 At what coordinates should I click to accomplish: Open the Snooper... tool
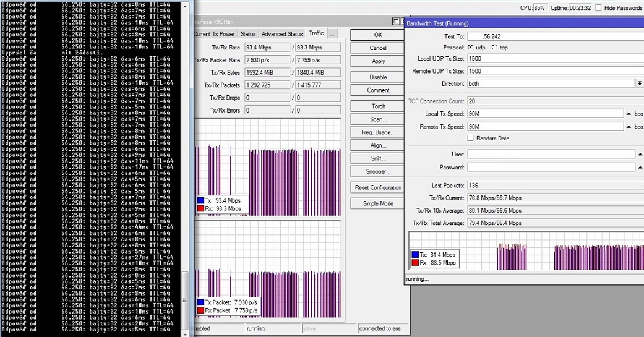tap(378, 171)
